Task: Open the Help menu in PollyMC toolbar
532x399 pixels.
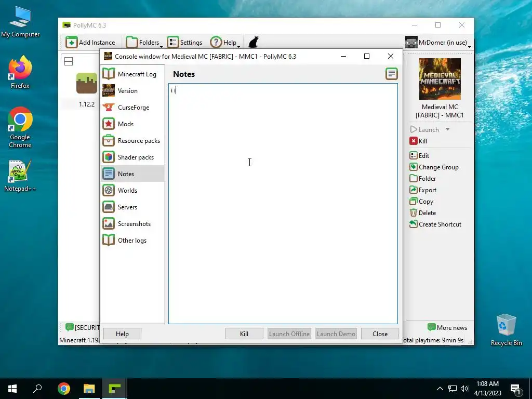Action: 225,43
